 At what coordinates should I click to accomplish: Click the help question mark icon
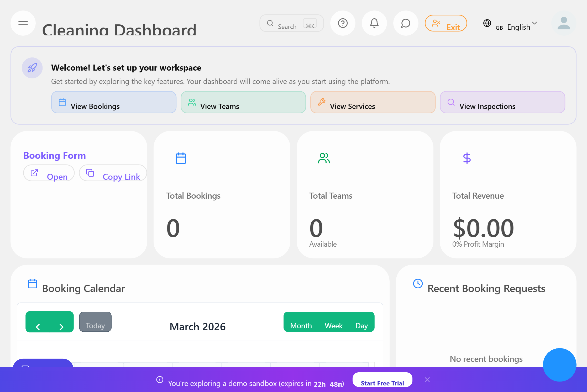point(343,23)
